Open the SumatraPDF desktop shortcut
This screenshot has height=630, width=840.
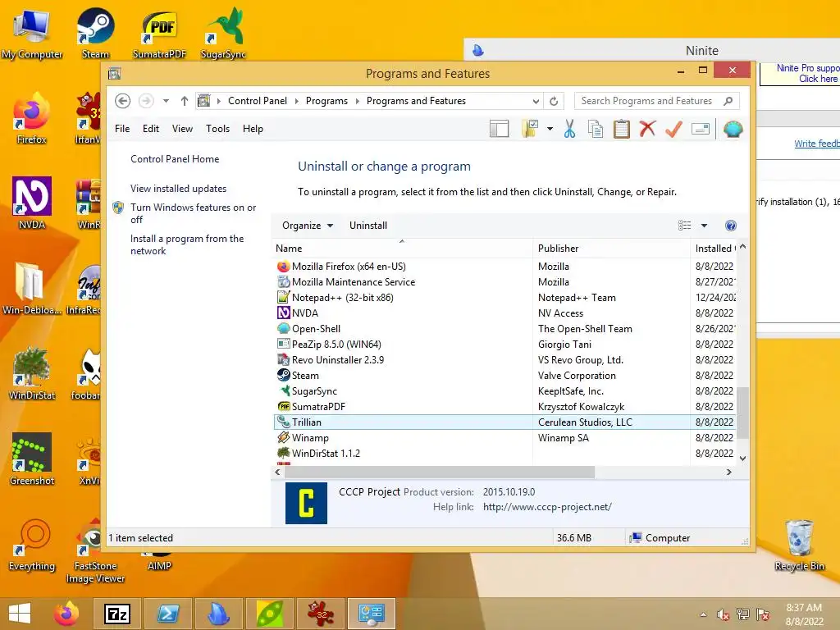[x=159, y=33]
